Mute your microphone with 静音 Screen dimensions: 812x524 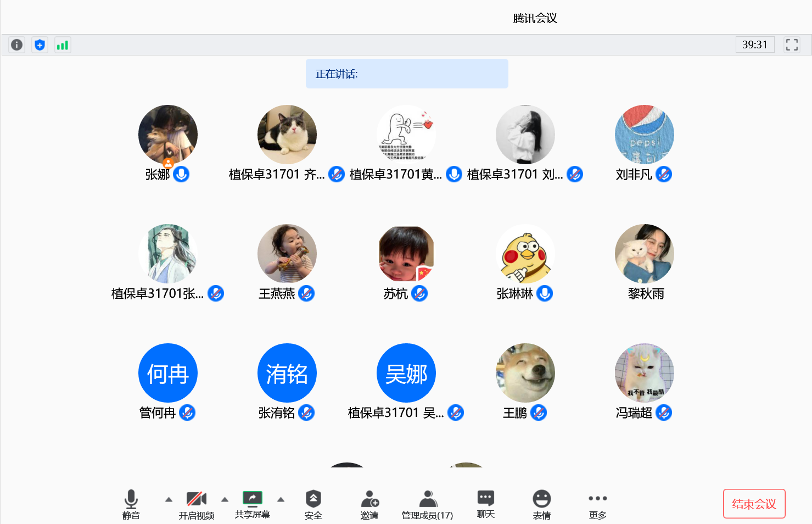point(131,504)
